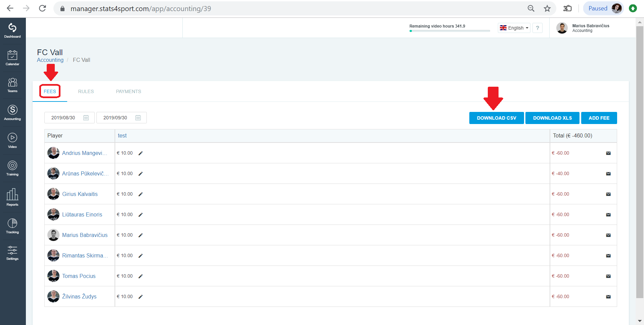
Task: Open Andrius Mangevi… player link
Action: click(85, 153)
